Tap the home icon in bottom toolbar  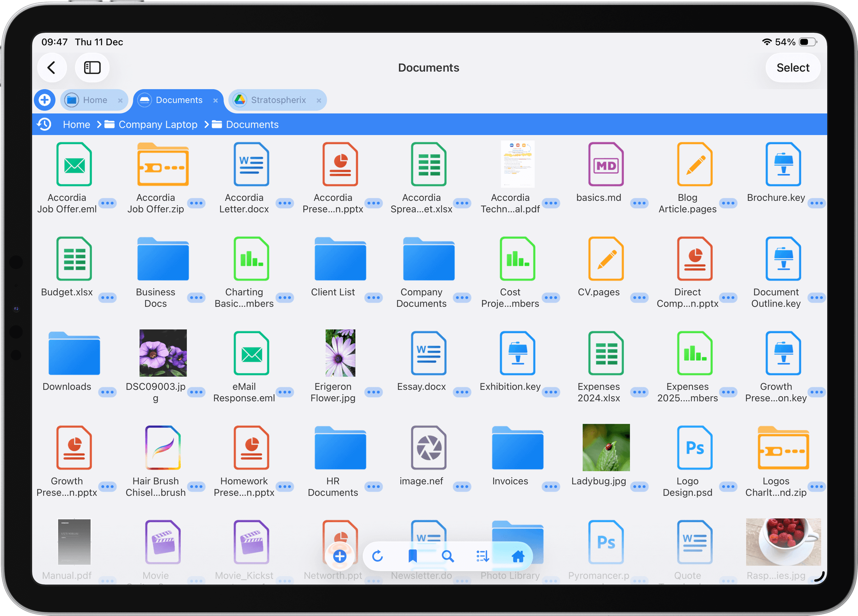[518, 556]
